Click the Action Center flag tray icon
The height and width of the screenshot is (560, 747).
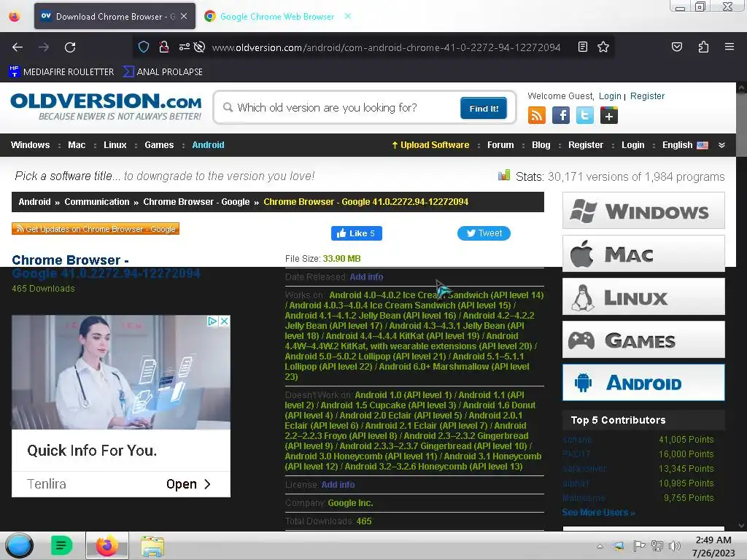(x=639, y=545)
